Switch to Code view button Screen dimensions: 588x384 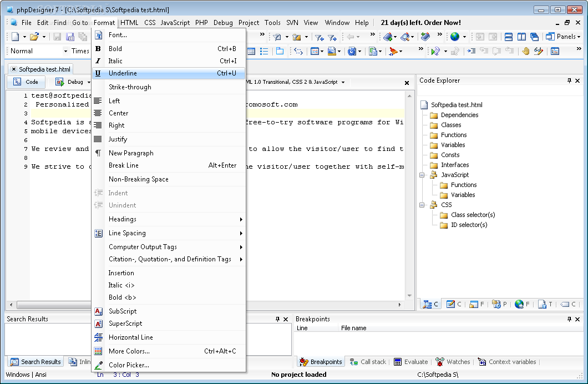pyautogui.click(x=26, y=82)
